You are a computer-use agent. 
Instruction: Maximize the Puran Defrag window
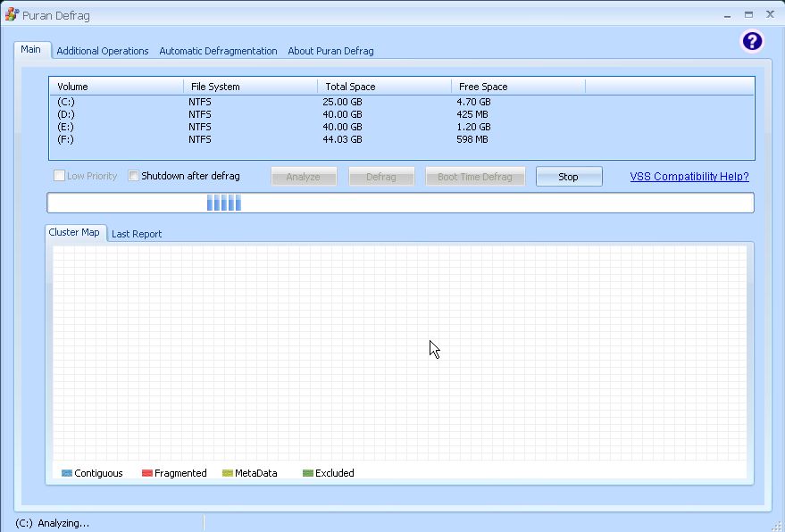[748, 15]
